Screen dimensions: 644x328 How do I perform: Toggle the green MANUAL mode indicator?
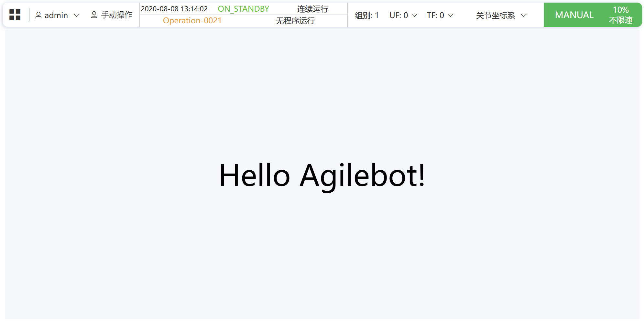[574, 15]
